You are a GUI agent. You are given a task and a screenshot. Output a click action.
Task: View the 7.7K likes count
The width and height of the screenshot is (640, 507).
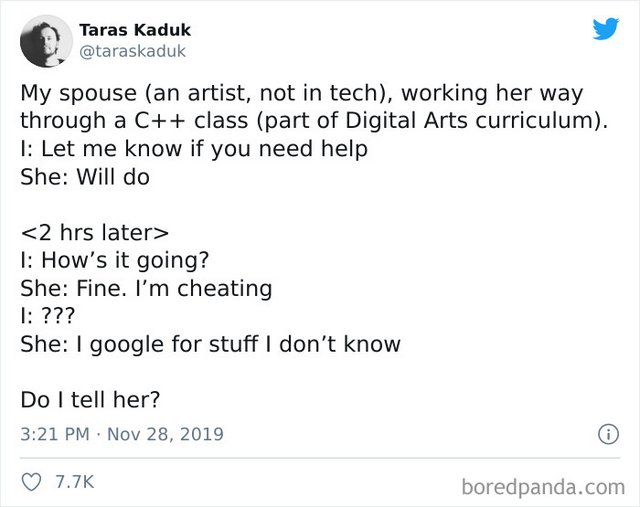click(x=75, y=482)
